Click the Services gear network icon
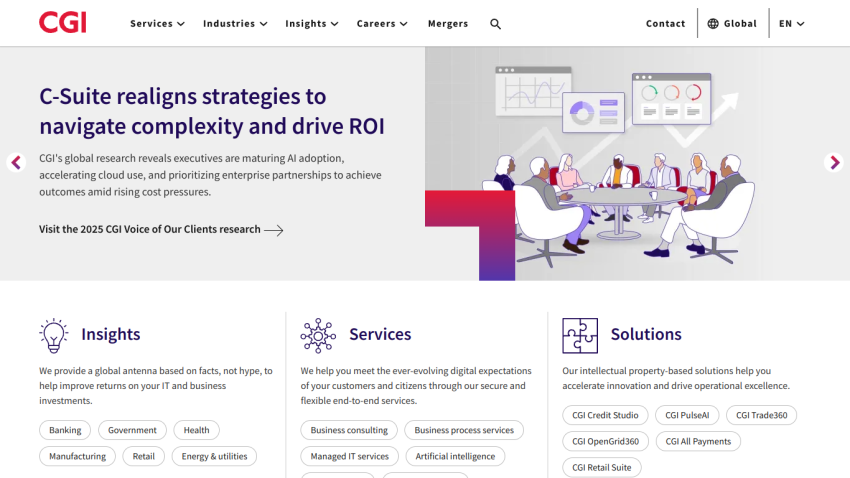 (x=318, y=335)
